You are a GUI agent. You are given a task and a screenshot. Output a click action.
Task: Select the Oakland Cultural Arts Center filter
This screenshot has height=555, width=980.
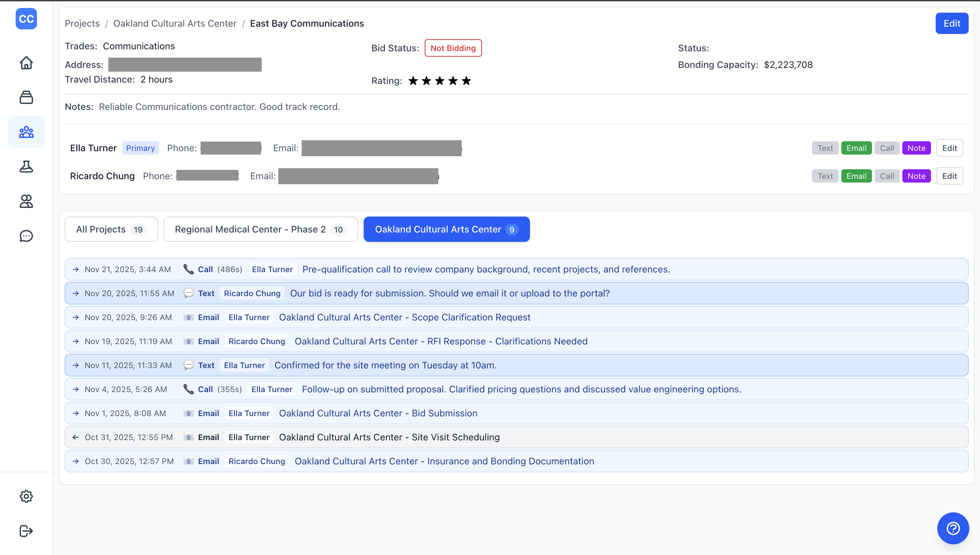[446, 229]
